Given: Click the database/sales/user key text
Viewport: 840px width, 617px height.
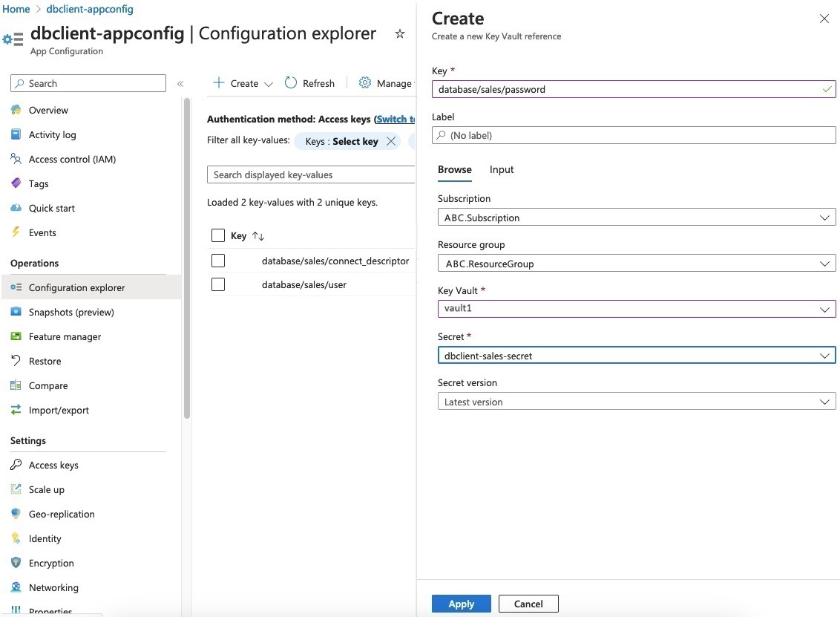Looking at the screenshot, I should pyautogui.click(x=303, y=284).
